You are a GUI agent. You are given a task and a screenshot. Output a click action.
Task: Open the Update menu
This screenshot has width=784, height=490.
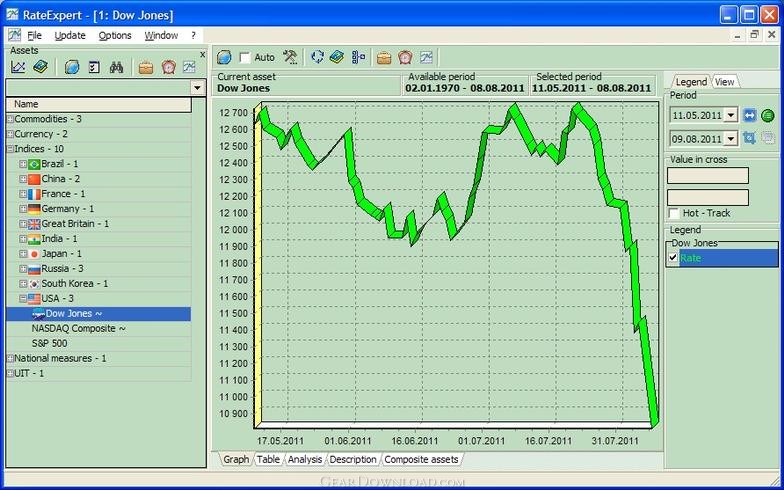coord(70,36)
